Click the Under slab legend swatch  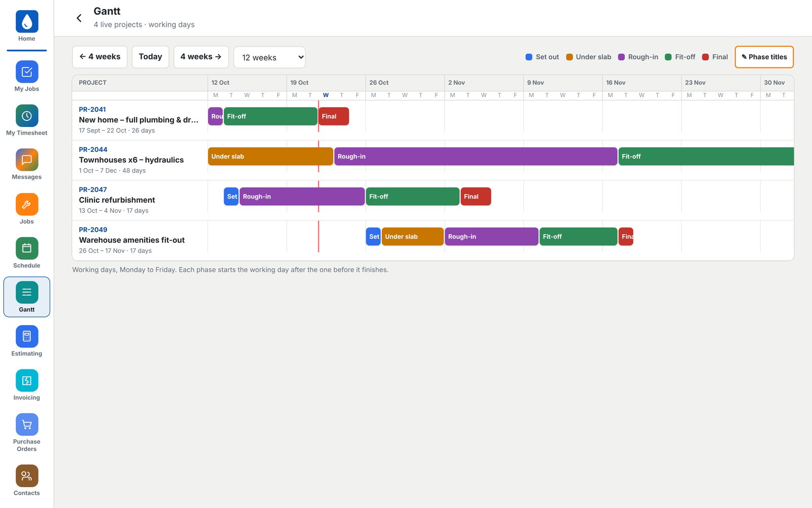(x=569, y=57)
